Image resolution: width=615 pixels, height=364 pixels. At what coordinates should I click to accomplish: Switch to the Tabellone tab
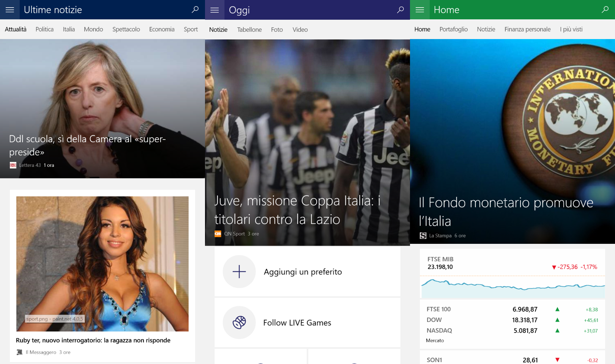pyautogui.click(x=249, y=29)
